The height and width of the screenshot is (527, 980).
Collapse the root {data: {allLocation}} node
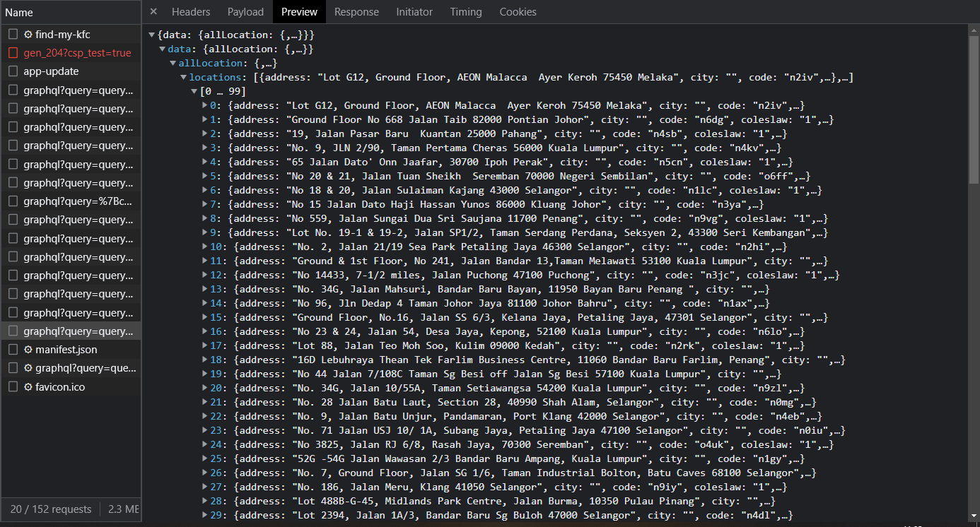[152, 35]
